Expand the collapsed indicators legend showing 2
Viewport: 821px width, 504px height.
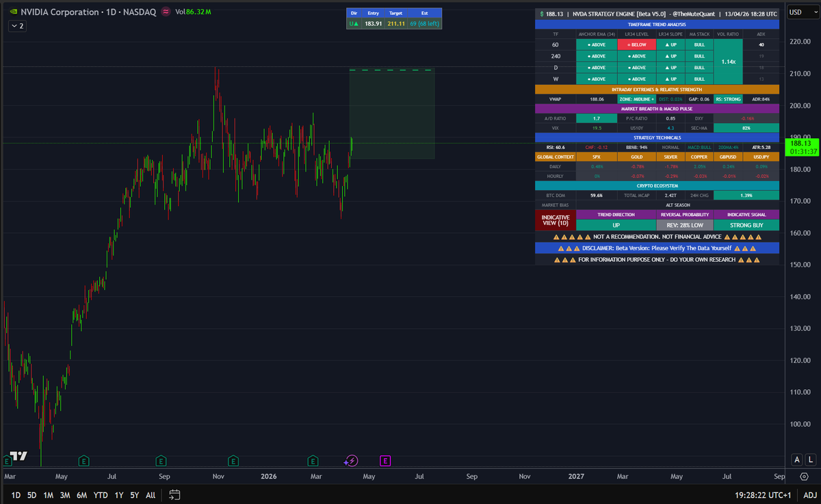tap(17, 26)
